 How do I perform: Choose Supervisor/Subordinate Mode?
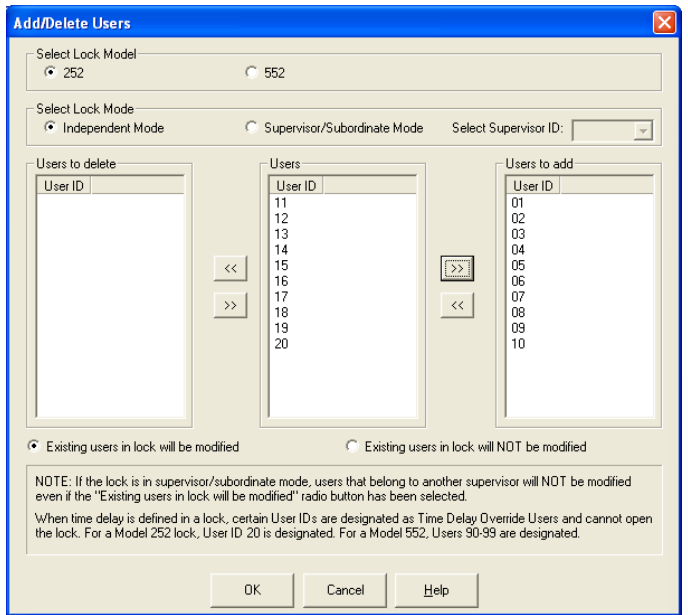[x=251, y=127]
